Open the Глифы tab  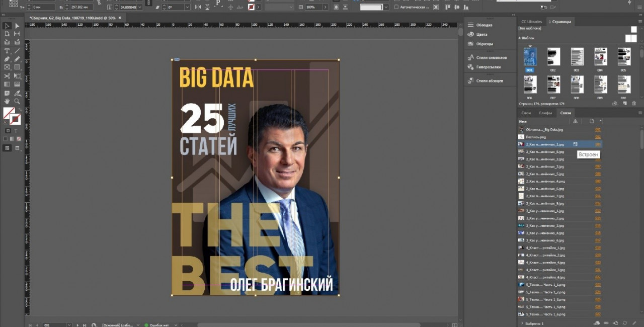tap(545, 113)
